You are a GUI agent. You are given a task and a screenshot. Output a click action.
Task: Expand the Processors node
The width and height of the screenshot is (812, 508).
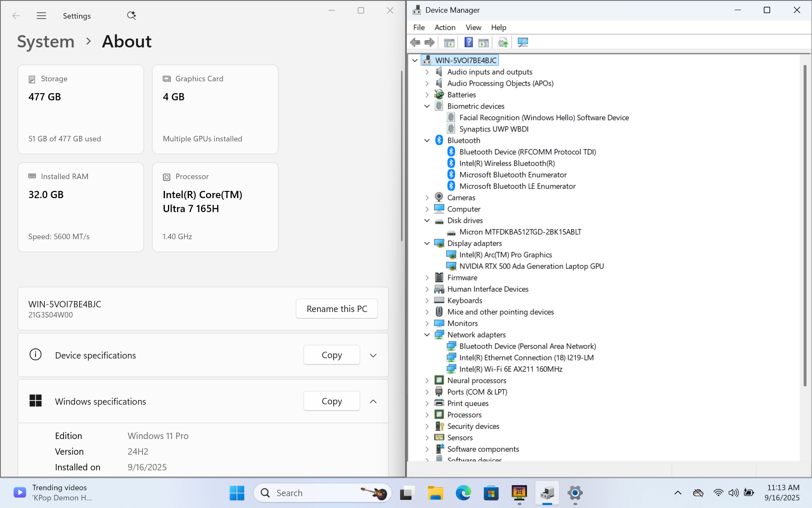coord(427,415)
